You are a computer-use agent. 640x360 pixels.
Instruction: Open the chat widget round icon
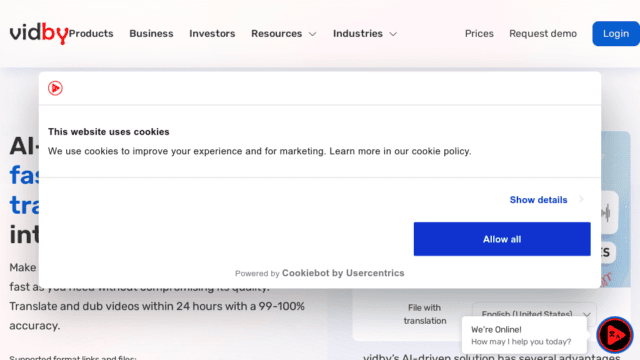[x=615, y=335]
